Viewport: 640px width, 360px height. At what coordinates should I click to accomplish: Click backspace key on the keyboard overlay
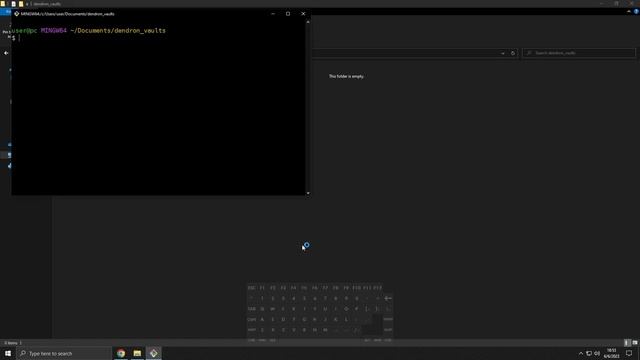click(388, 298)
